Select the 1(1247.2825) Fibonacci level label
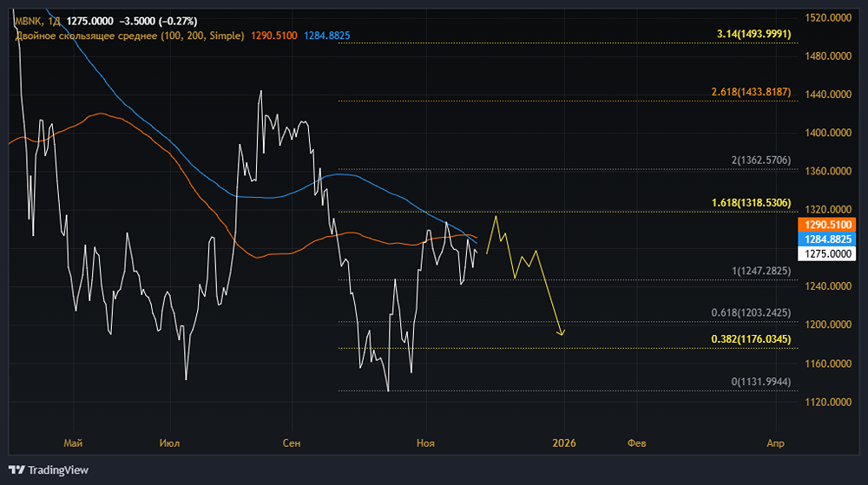This screenshot has width=868, height=485. pyautogui.click(x=761, y=272)
